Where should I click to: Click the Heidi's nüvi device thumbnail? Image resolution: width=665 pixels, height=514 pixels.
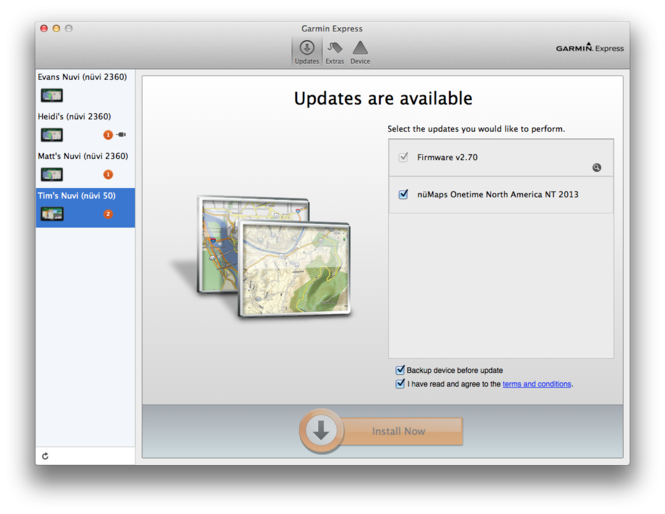(52, 135)
